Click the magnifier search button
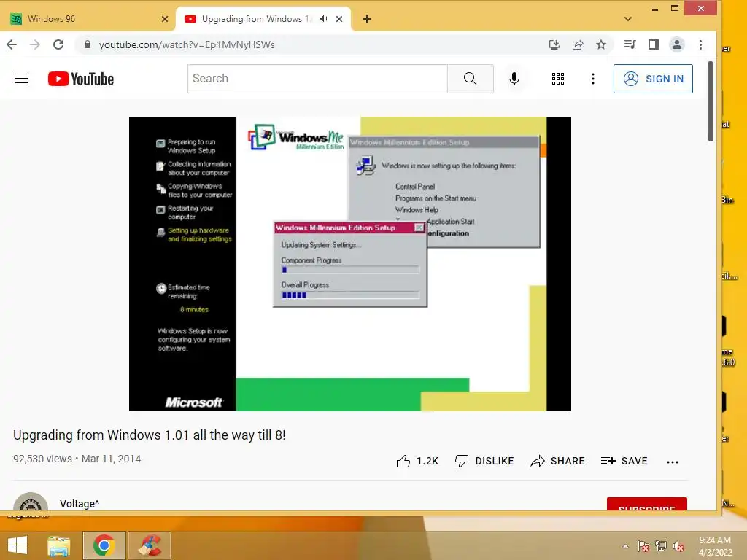 click(x=471, y=79)
